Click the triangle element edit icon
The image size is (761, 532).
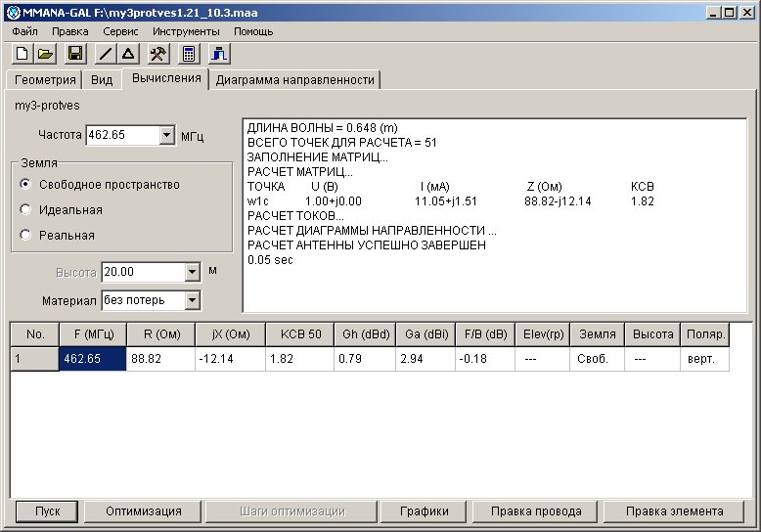coord(128,55)
